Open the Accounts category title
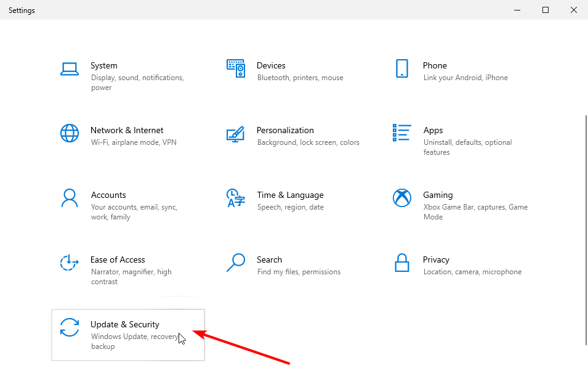Screen dimensions: 588x376 [108, 195]
